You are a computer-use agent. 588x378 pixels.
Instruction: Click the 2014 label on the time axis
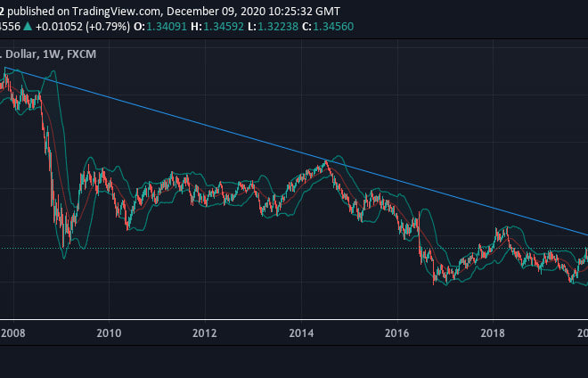click(x=301, y=333)
